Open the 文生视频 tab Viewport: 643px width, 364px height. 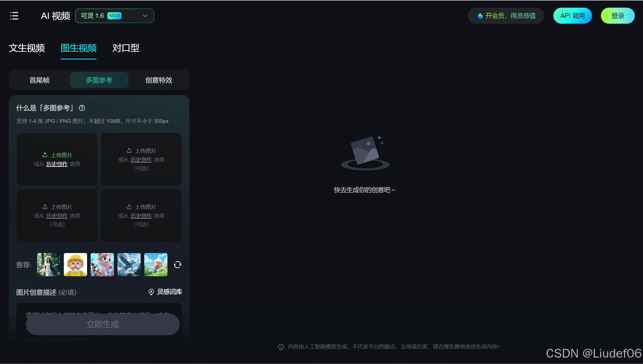coord(27,48)
